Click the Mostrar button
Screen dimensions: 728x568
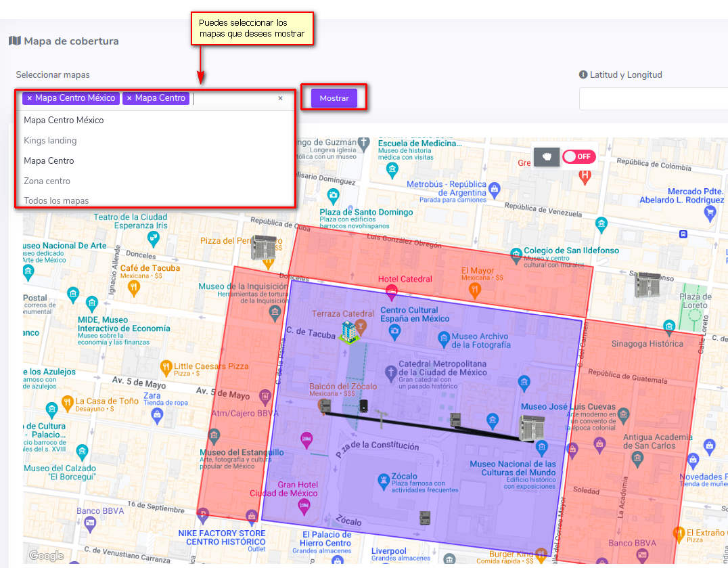click(334, 98)
